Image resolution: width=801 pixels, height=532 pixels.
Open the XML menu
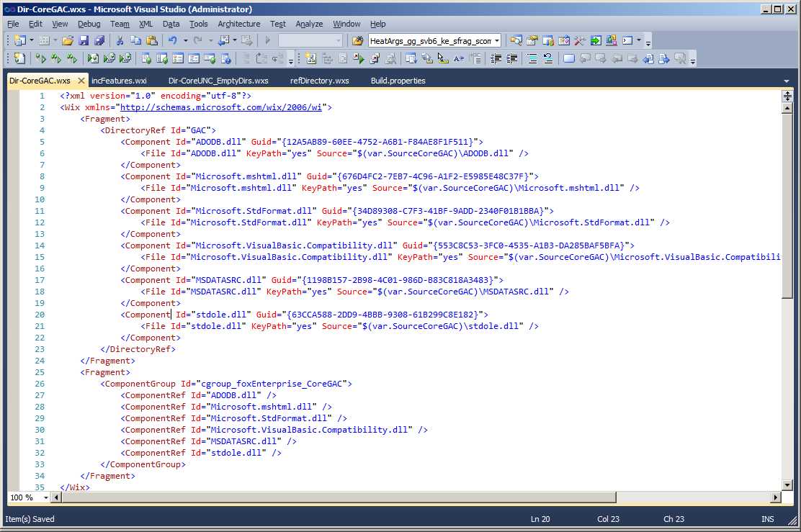[146, 24]
